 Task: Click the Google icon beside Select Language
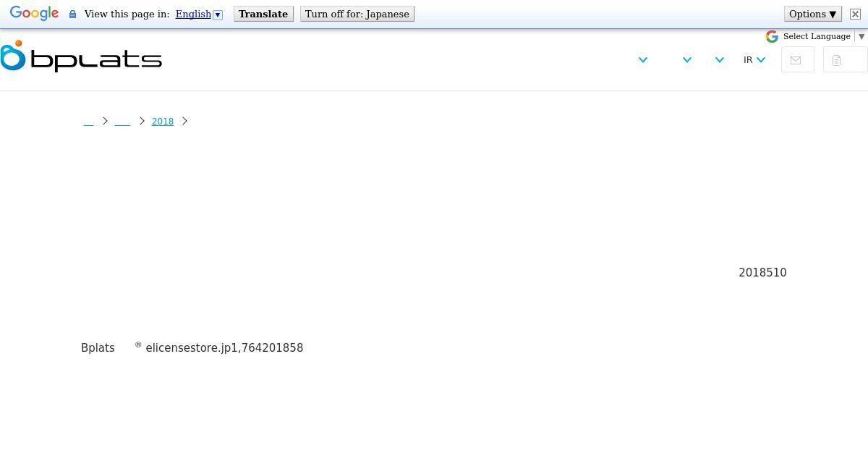(772, 36)
